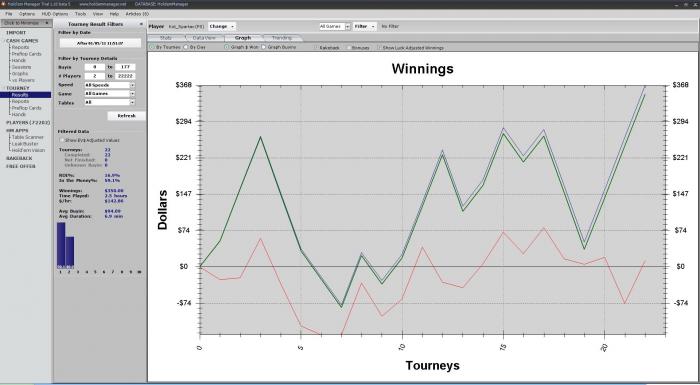Open the Speed dropdown
The height and width of the screenshot is (385, 700).
(109, 85)
